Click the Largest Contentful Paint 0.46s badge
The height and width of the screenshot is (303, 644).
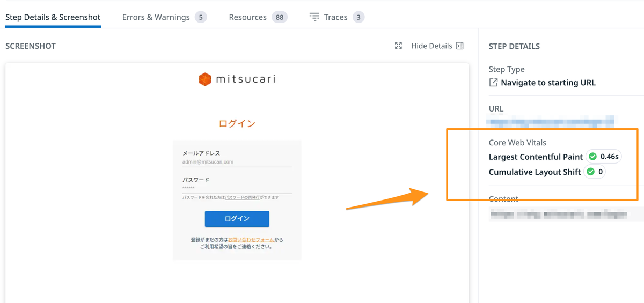[x=603, y=157]
